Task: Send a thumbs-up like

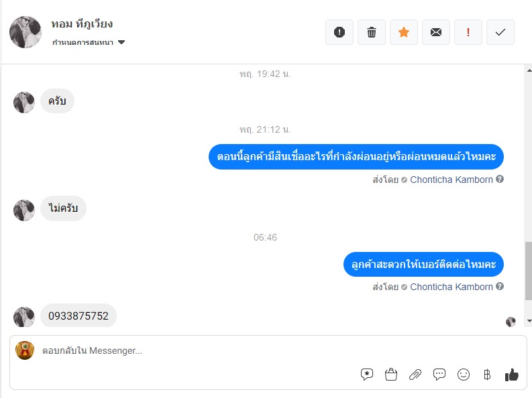Action: click(512, 375)
